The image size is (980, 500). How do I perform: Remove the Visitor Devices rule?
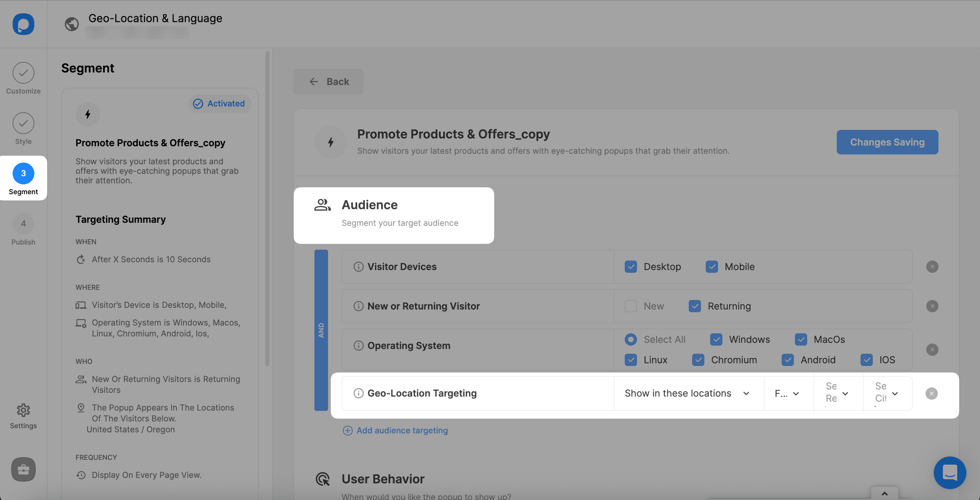click(x=932, y=267)
